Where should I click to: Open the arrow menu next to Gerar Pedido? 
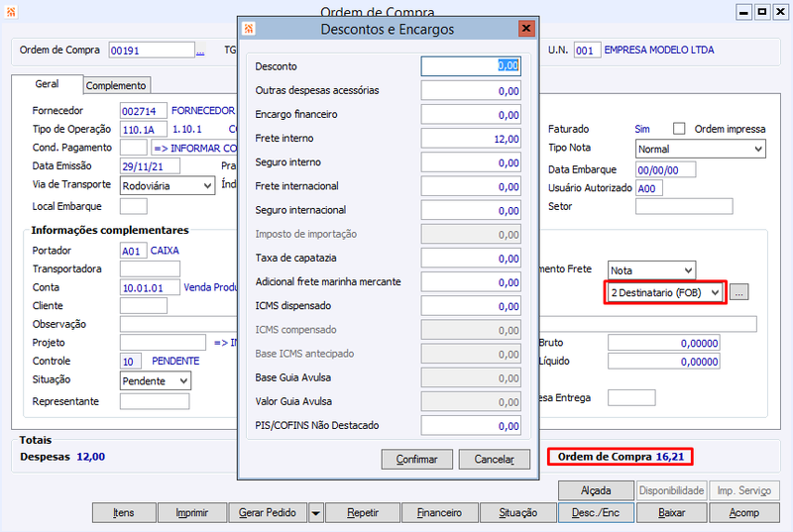(315, 513)
